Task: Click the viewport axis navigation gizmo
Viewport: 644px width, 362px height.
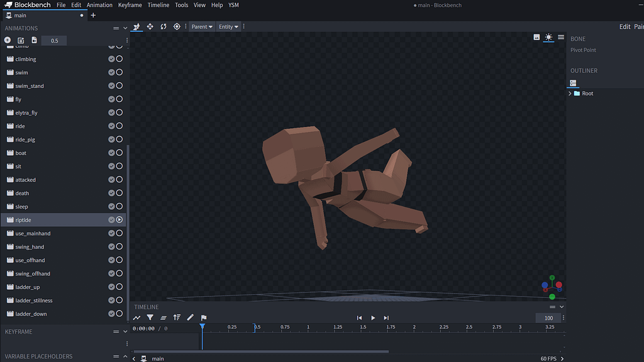Action: click(x=552, y=287)
